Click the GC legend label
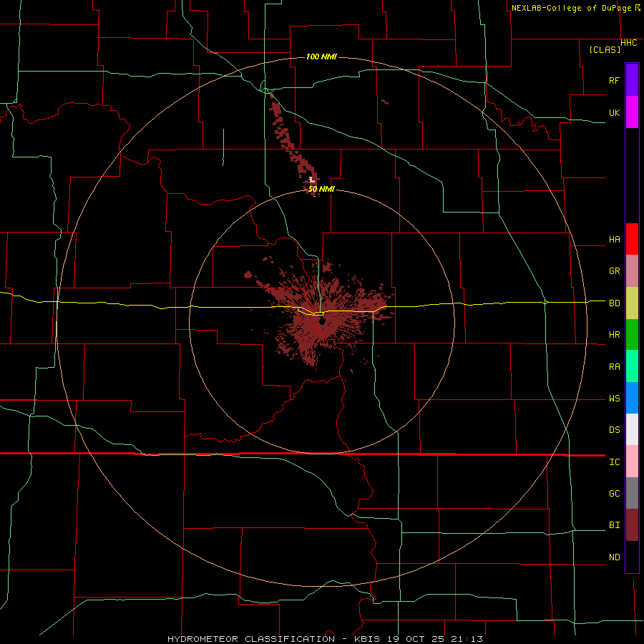This screenshot has width=644, height=644. tap(614, 494)
